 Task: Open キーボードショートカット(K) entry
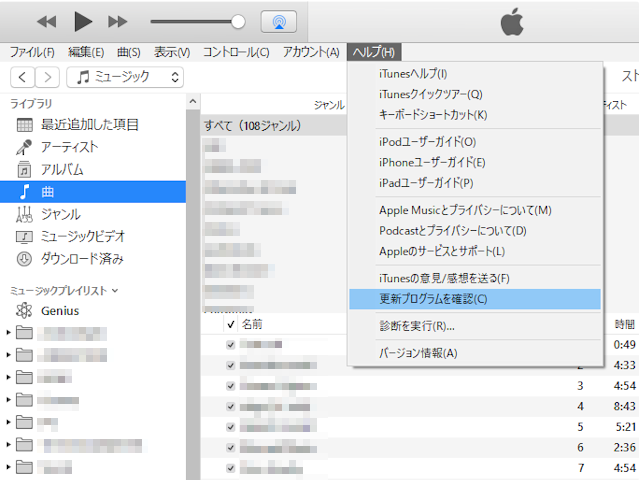point(475,115)
